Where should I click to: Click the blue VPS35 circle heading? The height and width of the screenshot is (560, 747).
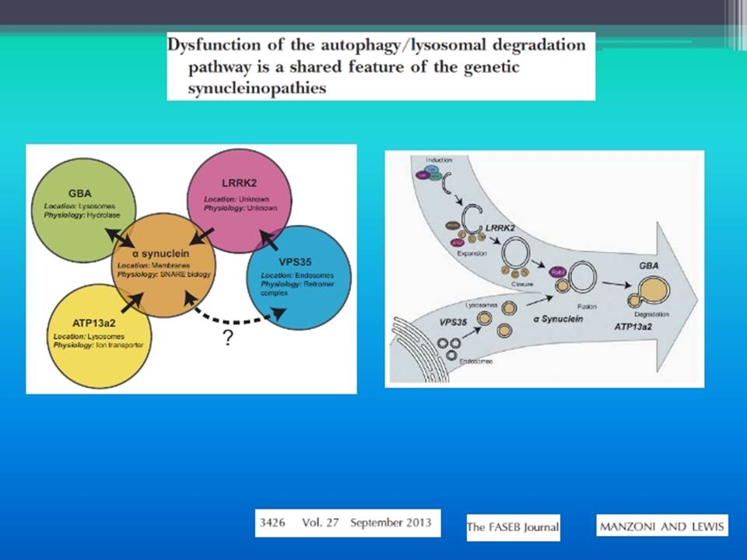[x=295, y=262]
